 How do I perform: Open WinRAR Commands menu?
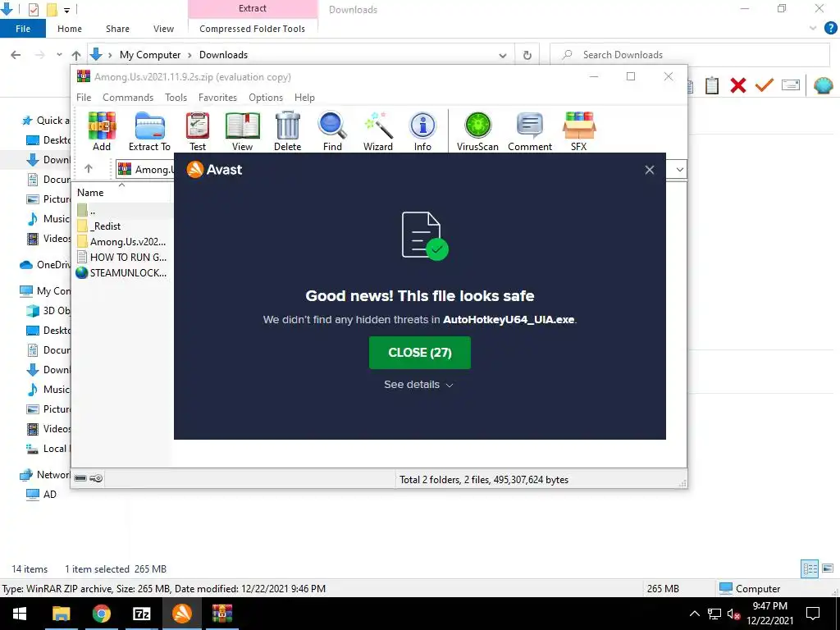128,98
